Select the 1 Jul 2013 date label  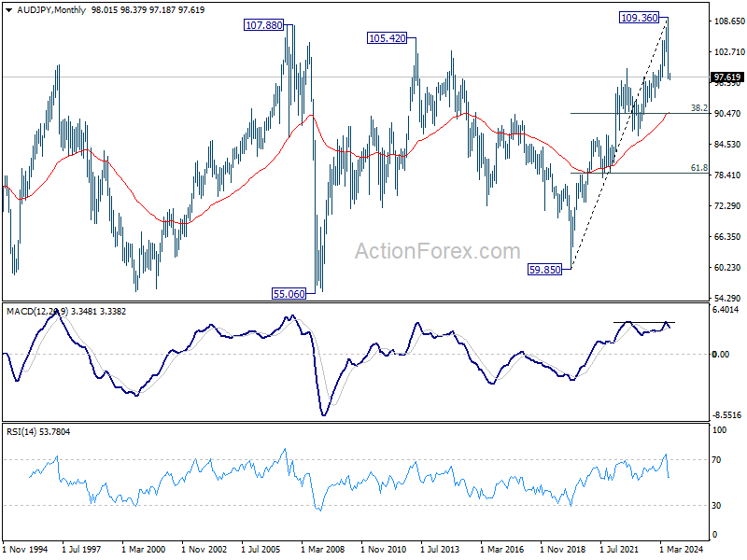[x=439, y=549]
